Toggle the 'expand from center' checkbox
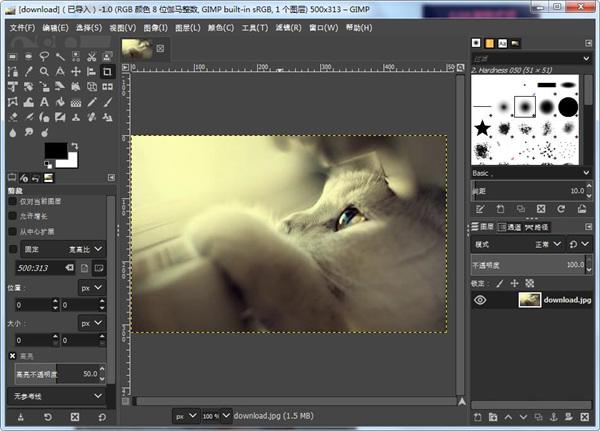 [12, 232]
